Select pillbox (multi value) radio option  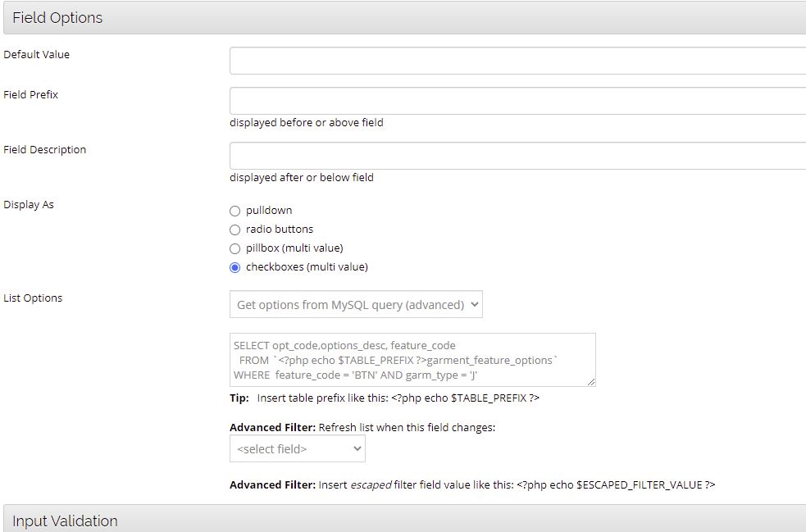point(235,248)
